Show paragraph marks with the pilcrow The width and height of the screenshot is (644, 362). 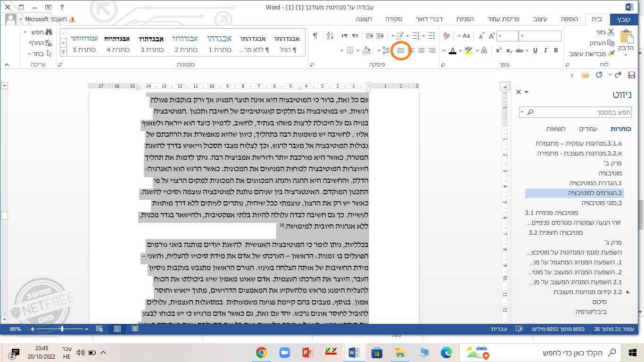(x=315, y=36)
